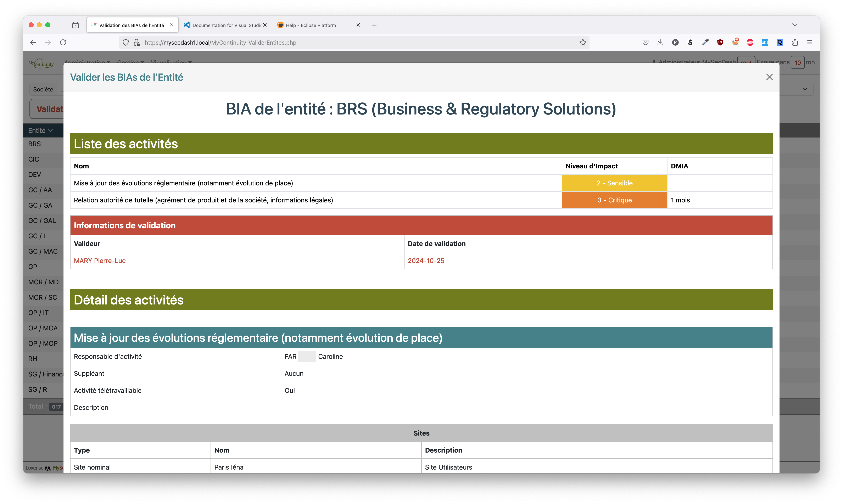The height and width of the screenshot is (504, 843).
Task: Click the blue Q extension icon
Action: pos(780,43)
